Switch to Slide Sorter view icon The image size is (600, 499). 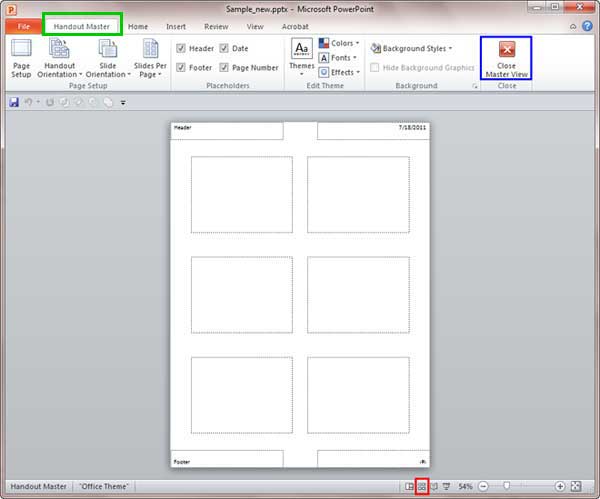tap(422, 486)
